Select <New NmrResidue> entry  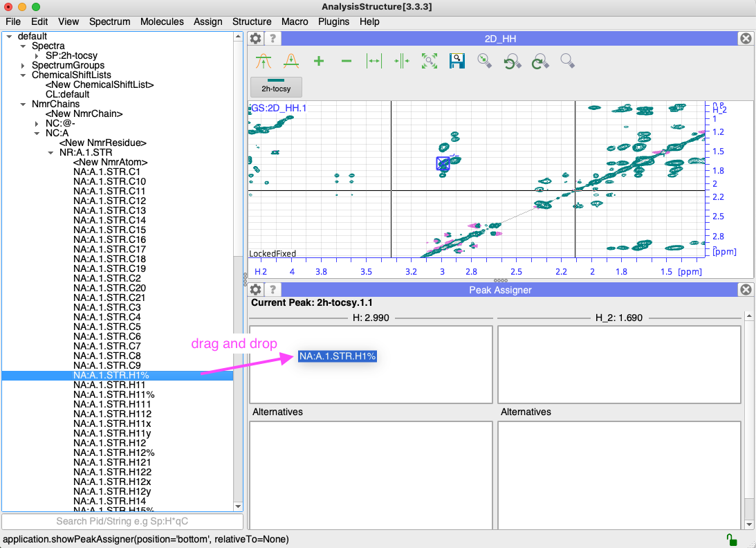[102, 143]
